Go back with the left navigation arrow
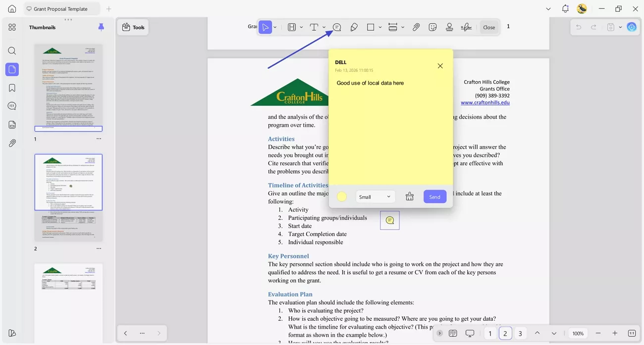Image resolution: width=644 pixels, height=345 pixels. [125, 334]
